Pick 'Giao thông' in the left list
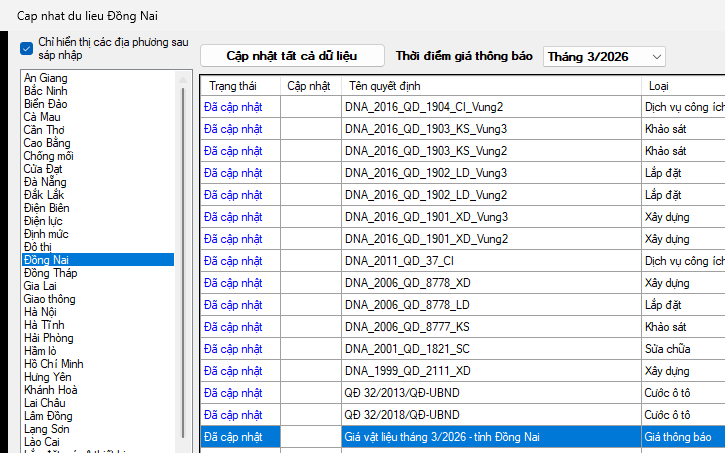The width and height of the screenshot is (725, 453). (50, 299)
